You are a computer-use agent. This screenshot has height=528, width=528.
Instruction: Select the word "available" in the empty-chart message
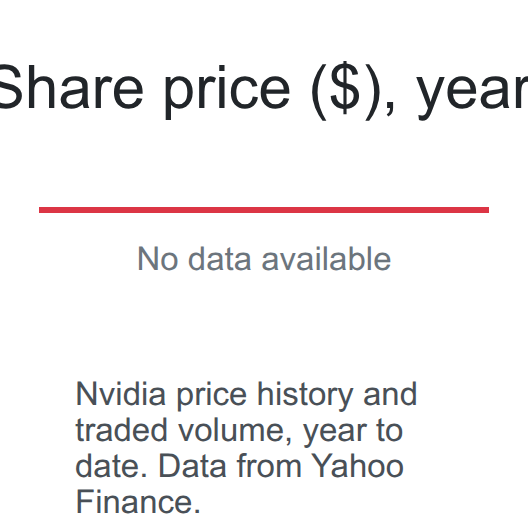(x=326, y=259)
